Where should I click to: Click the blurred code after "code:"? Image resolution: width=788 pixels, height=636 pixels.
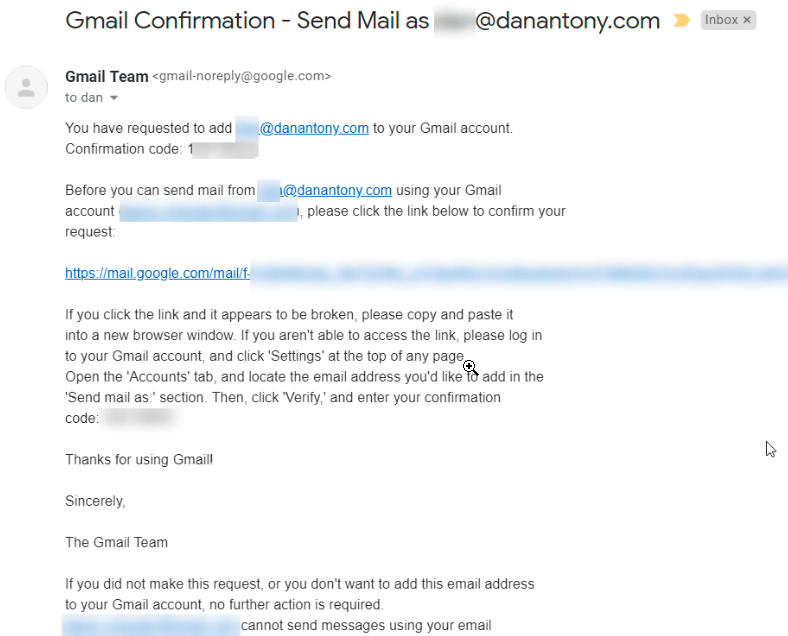coord(140,418)
